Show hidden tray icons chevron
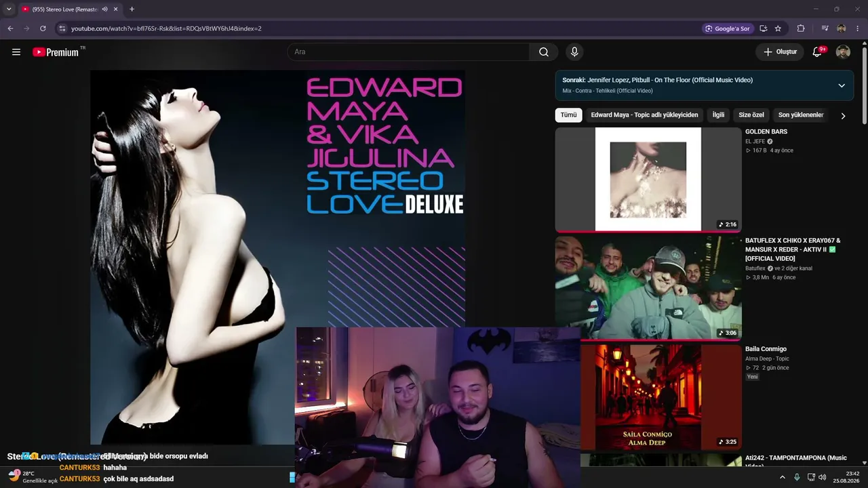The height and width of the screenshot is (488, 868). (782, 477)
